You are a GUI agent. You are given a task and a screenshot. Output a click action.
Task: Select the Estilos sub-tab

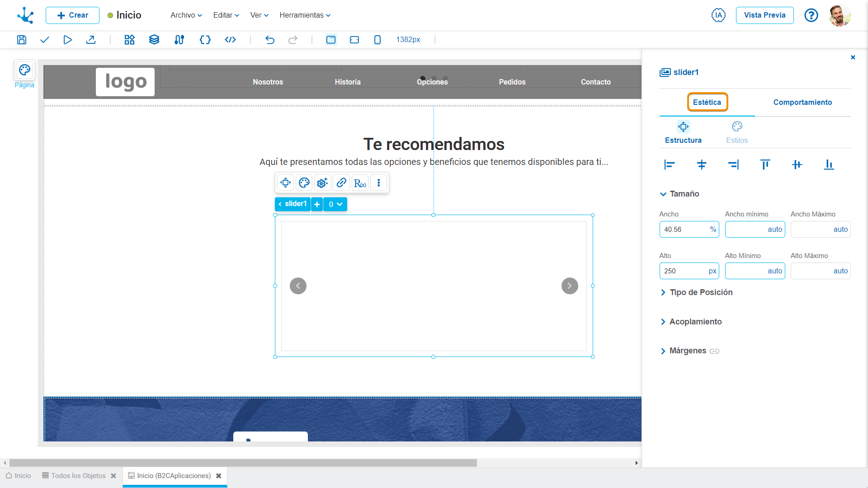737,133
